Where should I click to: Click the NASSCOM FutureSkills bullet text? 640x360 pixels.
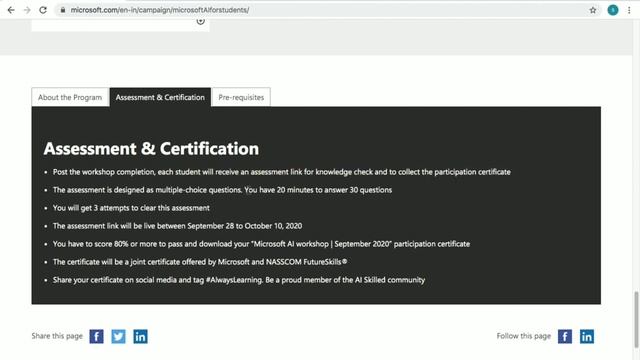pyautogui.click(x=200, y=262)
